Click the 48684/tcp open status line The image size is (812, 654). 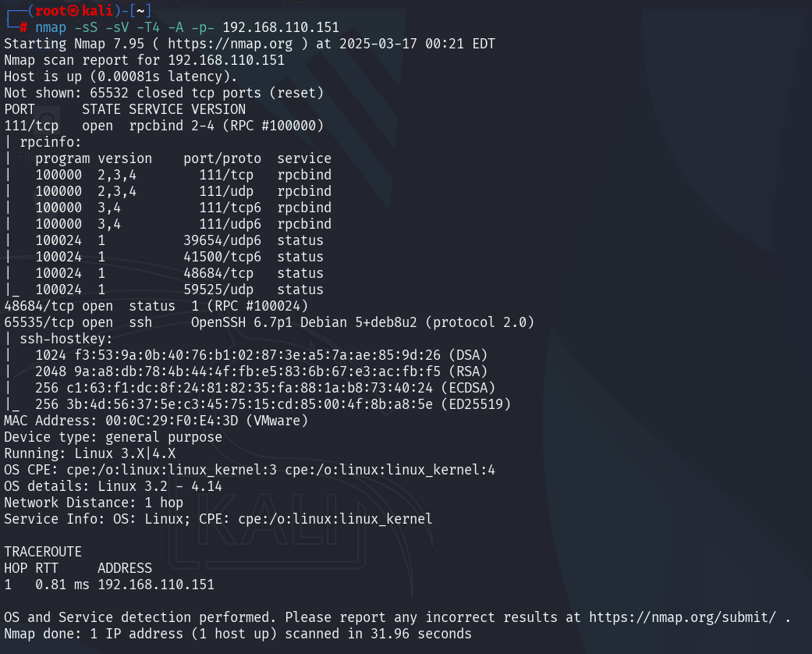tap(156, 306)
